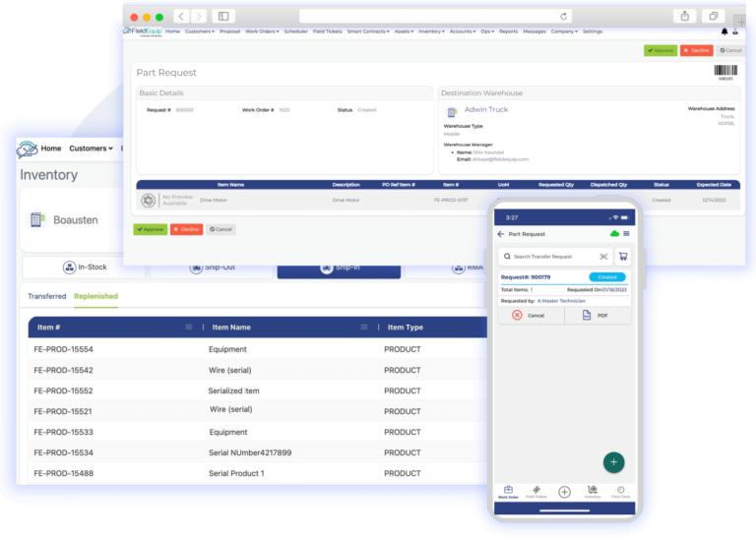Open the browser share button

click(685, 16)
